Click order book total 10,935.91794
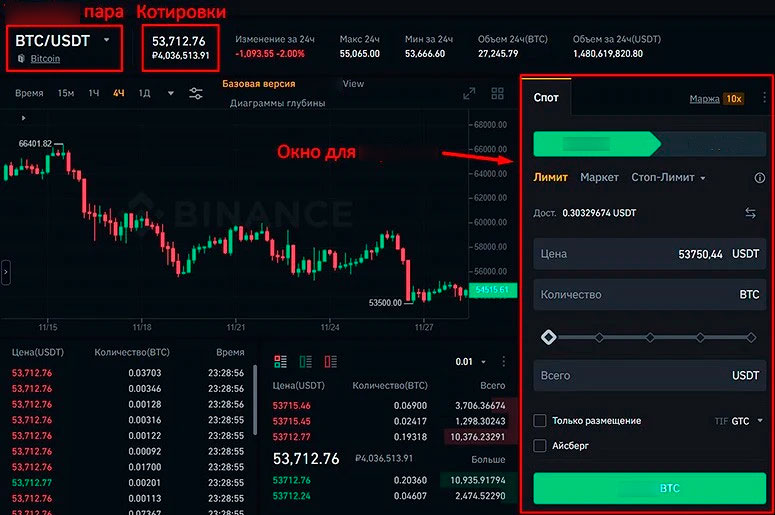The width and height of the screenshot is (775, 515). pos(477,480)
